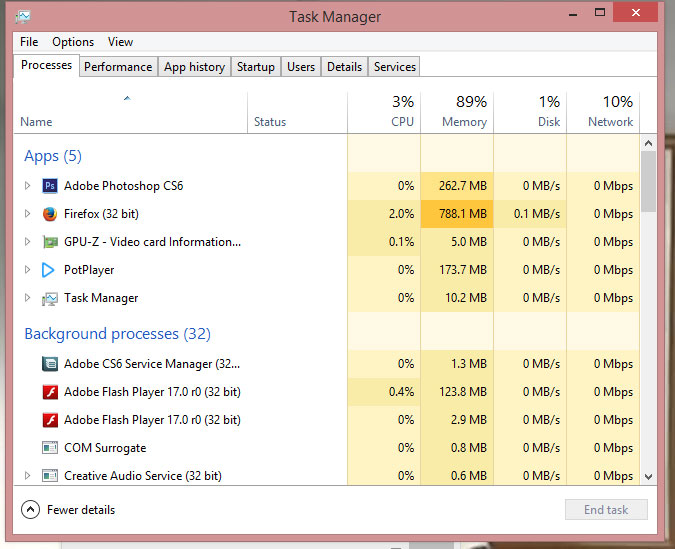675x549 pixels.
Task: Click the 262.7 MB memory cell
Action: (x=457, y=186)
